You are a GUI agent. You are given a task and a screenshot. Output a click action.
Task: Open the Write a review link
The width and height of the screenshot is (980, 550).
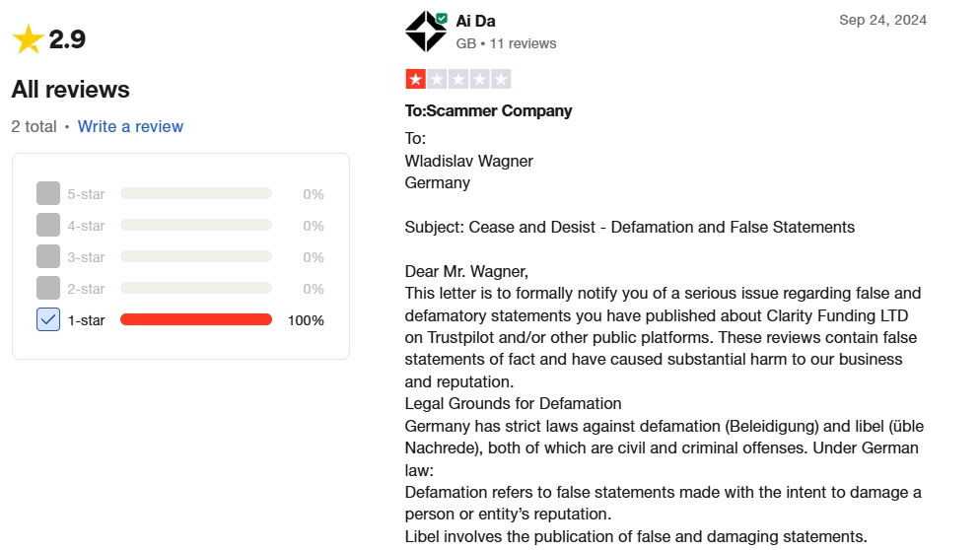tap(130, 126)
